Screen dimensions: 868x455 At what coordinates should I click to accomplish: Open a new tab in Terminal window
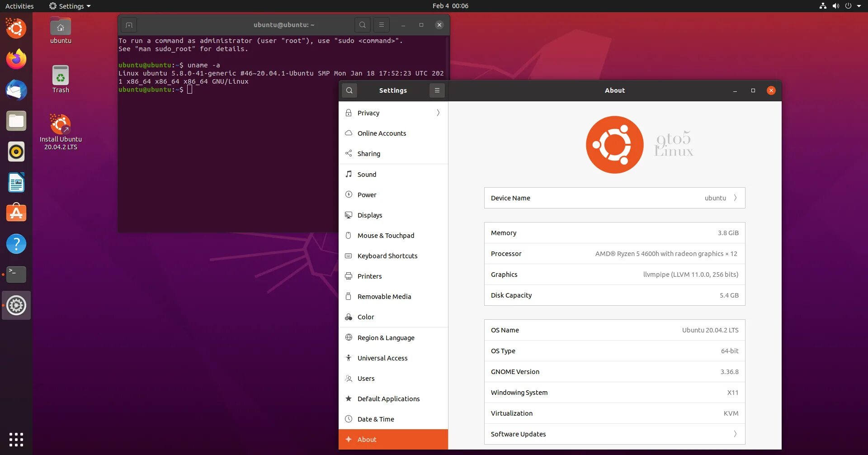129,25
